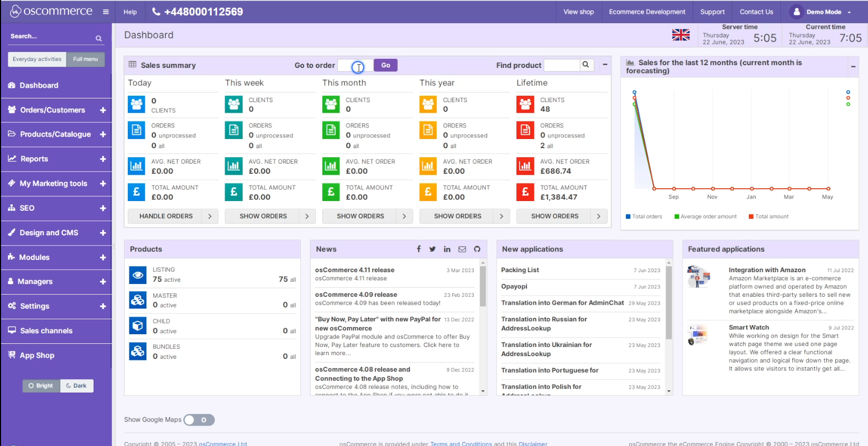Viewport: 868px width, 446px height.
Task: Expand the Orders/Customers menu
Action: pyautogui.click(x=103, y=110)
